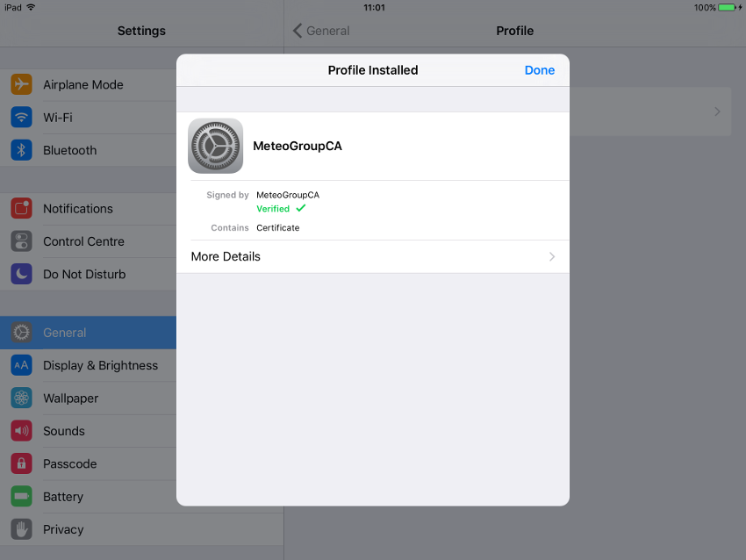746x560 pixels.
Task: Tap the Bluetooth icon in sidebar
Action: (22, 150)
